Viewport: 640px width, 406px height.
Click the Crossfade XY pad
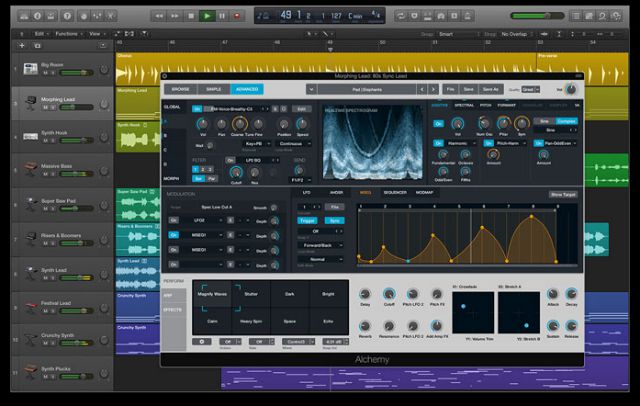point(473,313)
